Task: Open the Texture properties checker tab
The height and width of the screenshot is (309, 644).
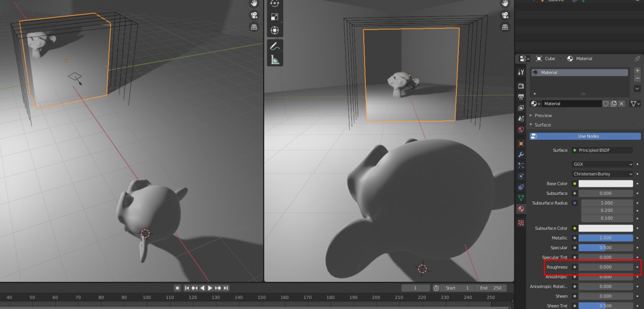Action: (521, 223)
